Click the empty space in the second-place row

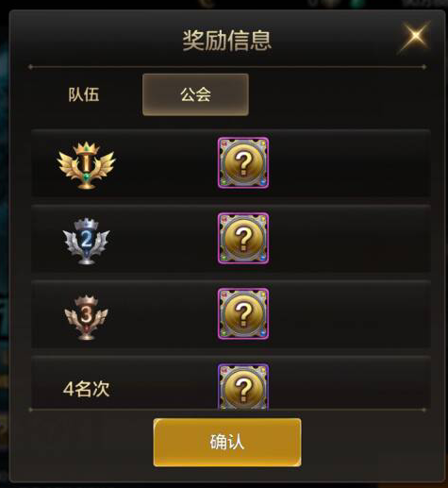tap(349, 239)
